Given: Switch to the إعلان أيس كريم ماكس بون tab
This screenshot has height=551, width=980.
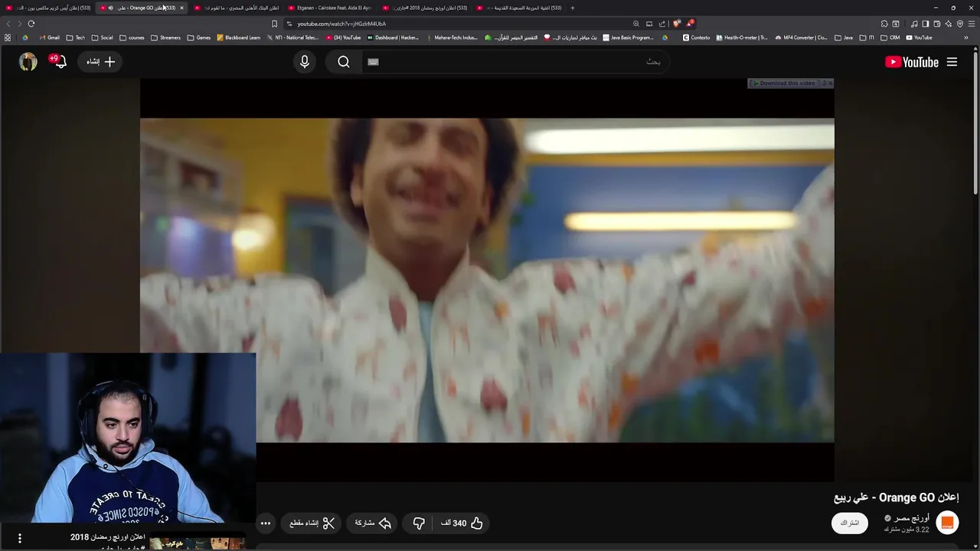Looking at the screenshot, I should point(47,8).
